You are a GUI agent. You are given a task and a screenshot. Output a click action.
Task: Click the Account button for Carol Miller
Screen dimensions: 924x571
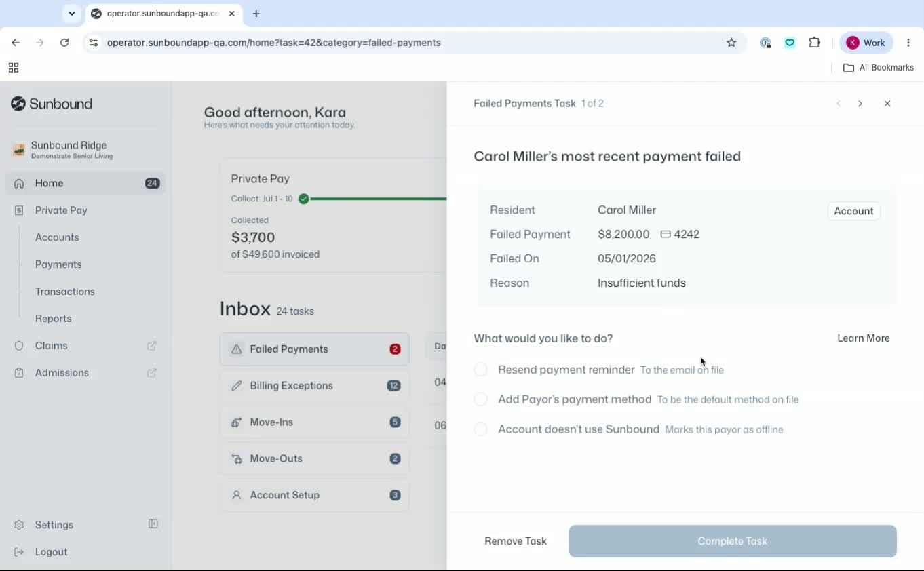853,211
